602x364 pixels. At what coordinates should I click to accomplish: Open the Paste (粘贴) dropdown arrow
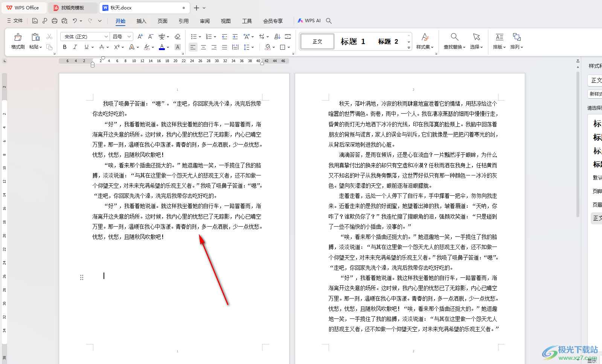pos(41,47)
